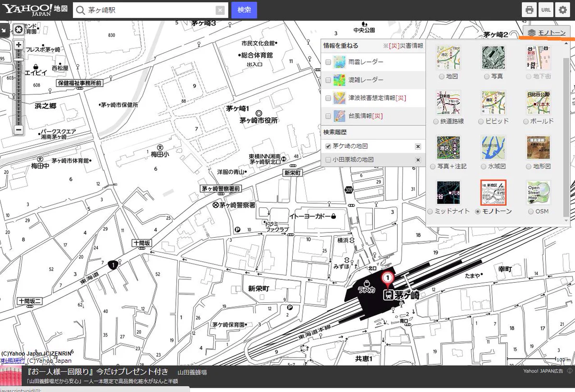This screenshot has height=392, width=575.
Task: Enable the 台風情報 overlay checkbox
Action: pos(328,116)
